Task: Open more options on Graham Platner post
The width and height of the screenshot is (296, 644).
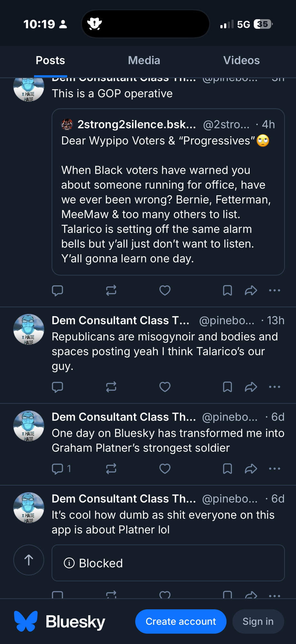Action: click(x=274, y=469)
